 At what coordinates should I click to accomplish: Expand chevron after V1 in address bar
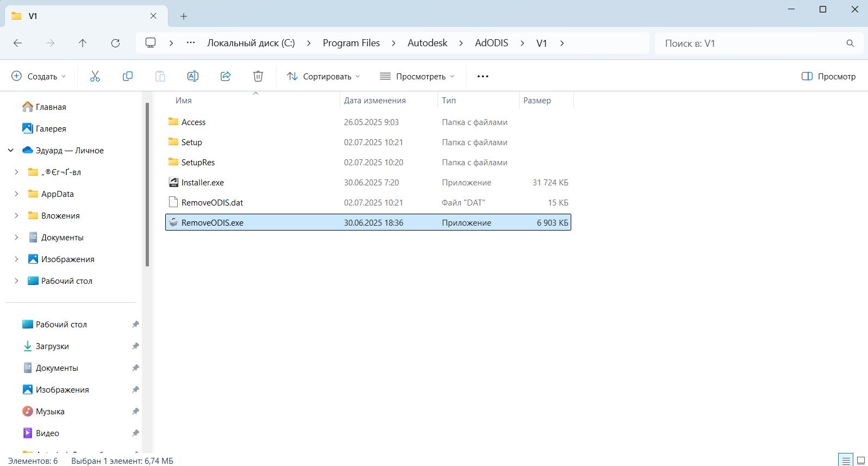tap(562, 43)
